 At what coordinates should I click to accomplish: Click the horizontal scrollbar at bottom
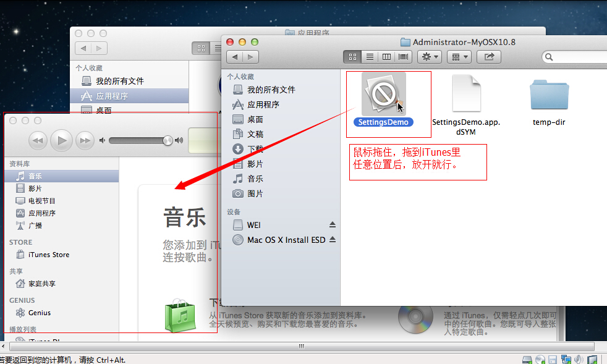click(x=301, y=346)
